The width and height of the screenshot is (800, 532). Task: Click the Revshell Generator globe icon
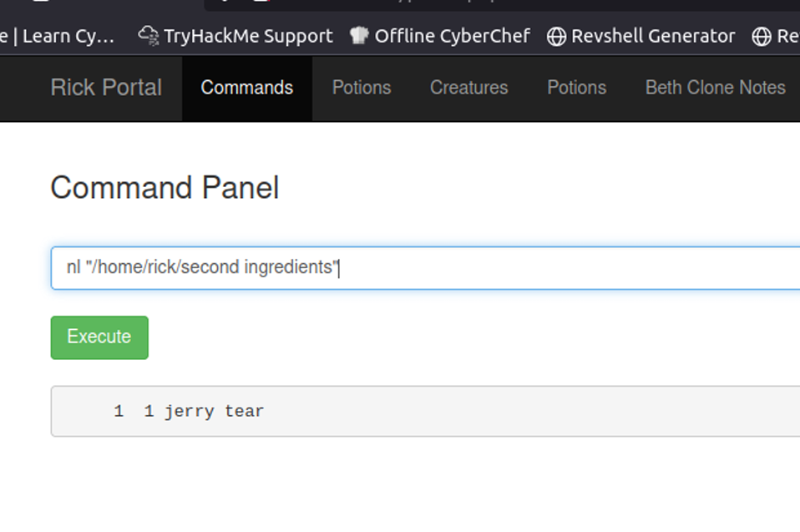click(556, 36)
